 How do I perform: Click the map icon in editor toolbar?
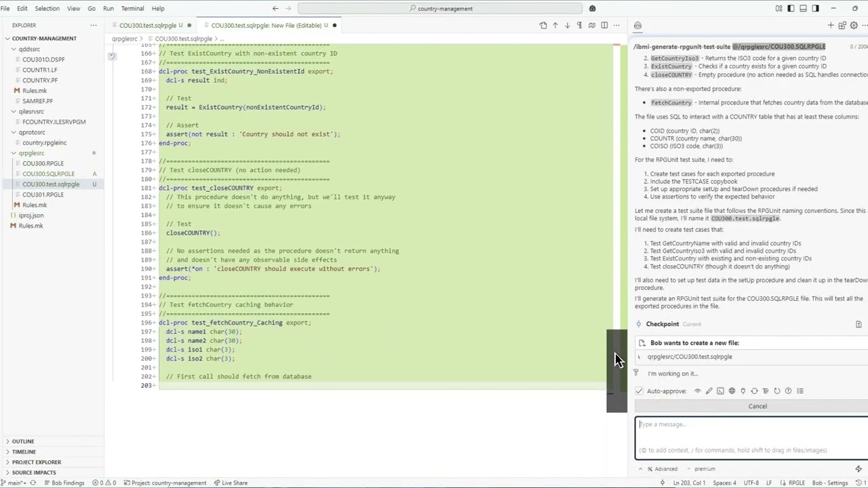pos(591,25)
